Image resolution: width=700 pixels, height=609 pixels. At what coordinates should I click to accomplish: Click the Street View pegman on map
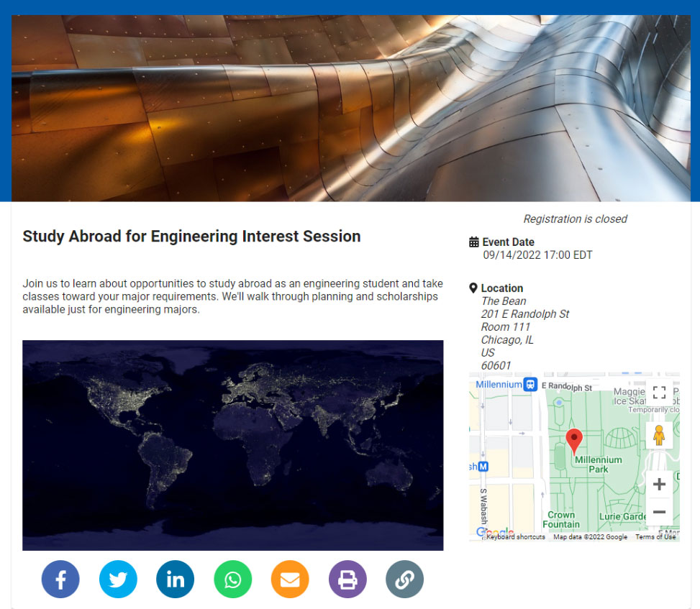[660, 436]
